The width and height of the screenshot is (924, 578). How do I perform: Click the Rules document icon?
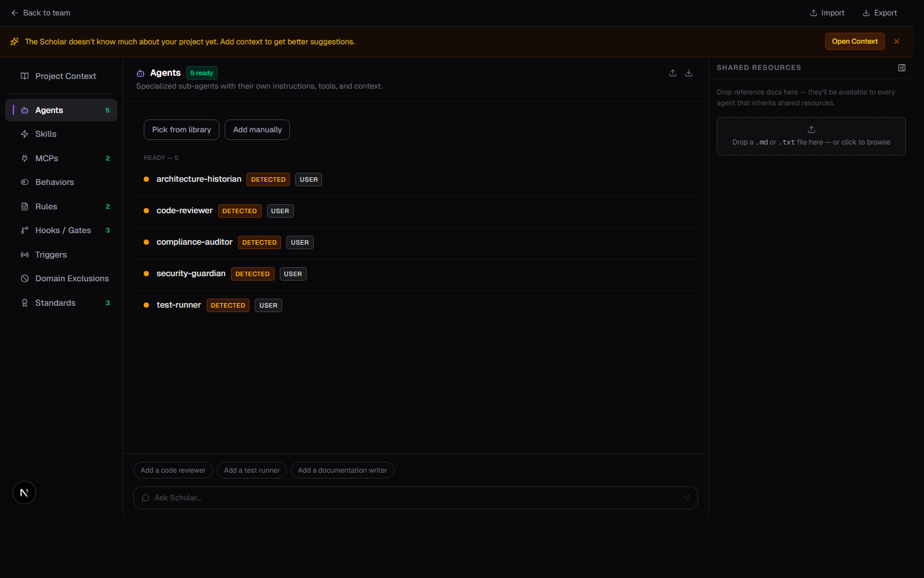[x=24, y=207]
